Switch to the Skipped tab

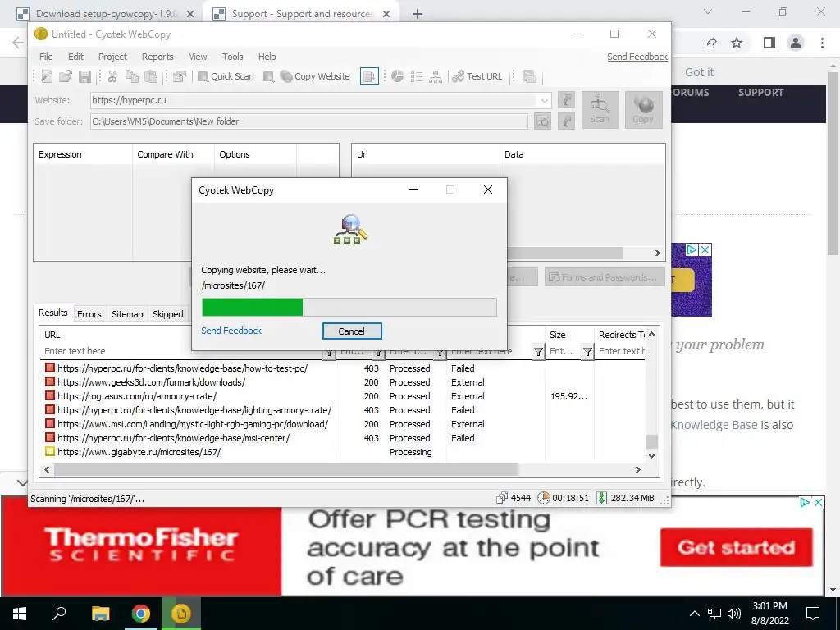click(x=167, y=314)
